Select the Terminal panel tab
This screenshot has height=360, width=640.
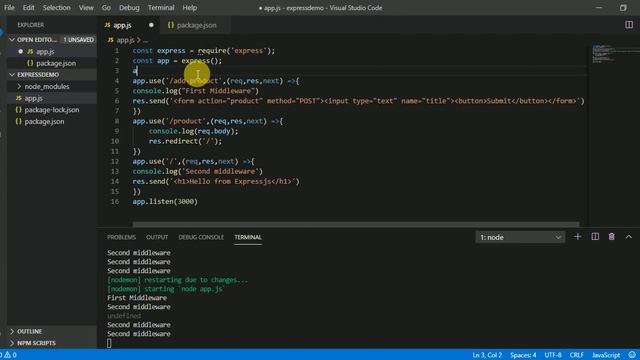248,237
